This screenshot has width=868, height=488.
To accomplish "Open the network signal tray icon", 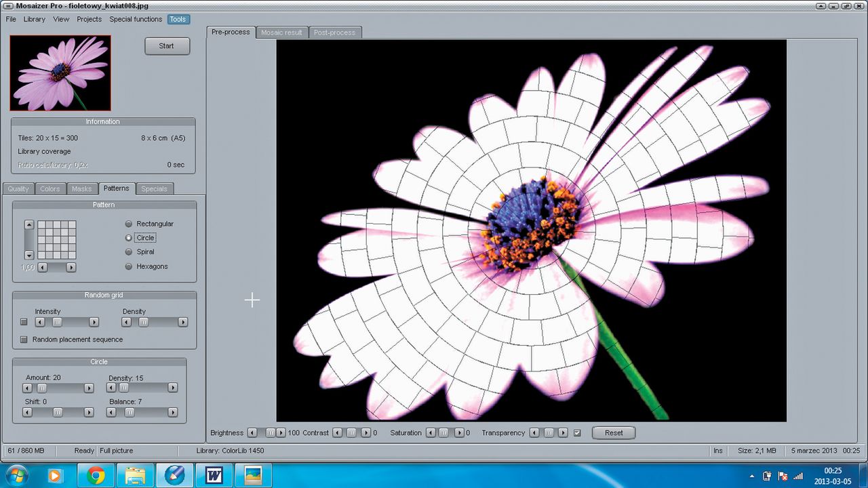I will point(797,476).
